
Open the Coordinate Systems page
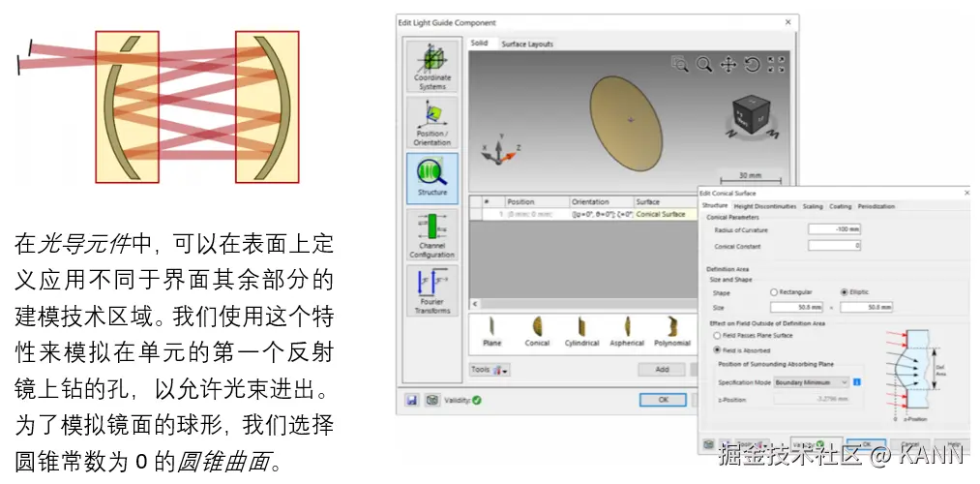point(431,66)
